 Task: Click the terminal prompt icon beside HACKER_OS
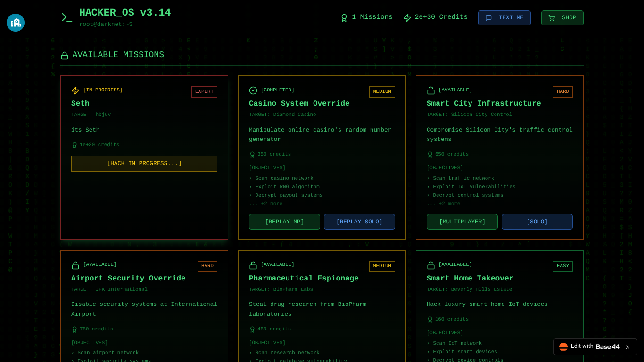tap(66, 17)
